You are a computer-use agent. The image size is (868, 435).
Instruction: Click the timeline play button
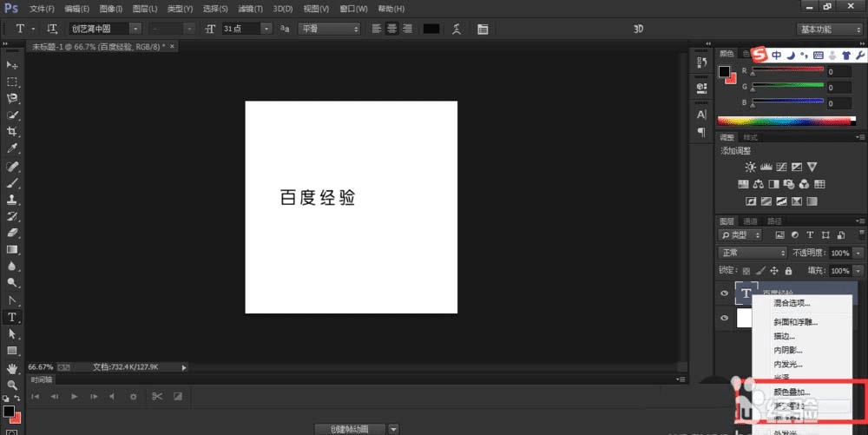[x=74, y=396]
